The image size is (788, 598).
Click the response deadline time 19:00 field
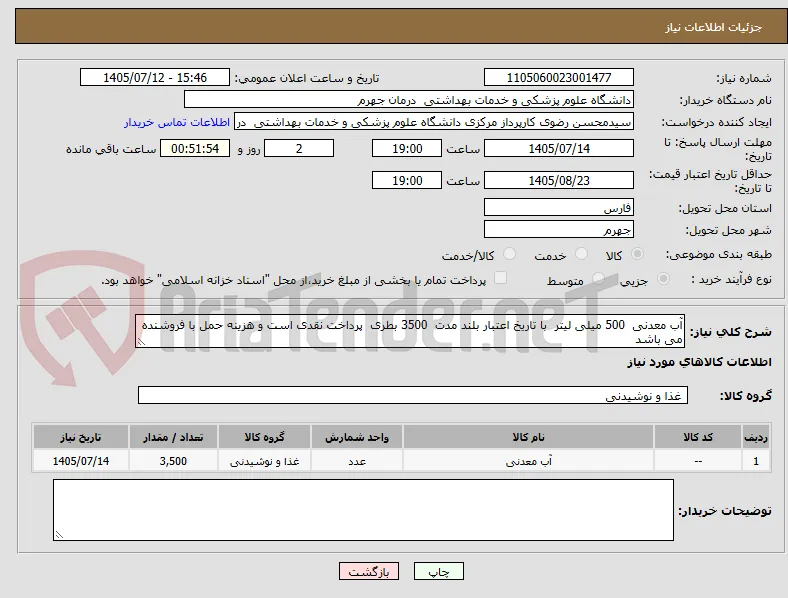click(407, 148)
